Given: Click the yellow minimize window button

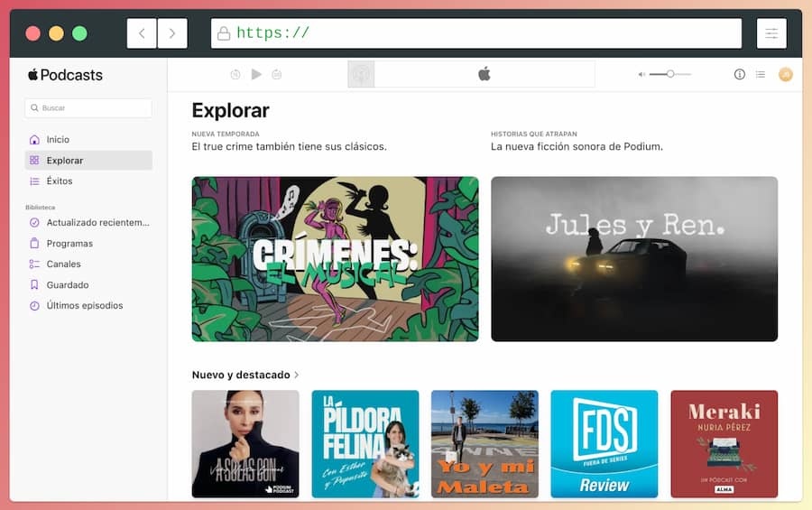Looking at the screenshot, I should 57,33.
